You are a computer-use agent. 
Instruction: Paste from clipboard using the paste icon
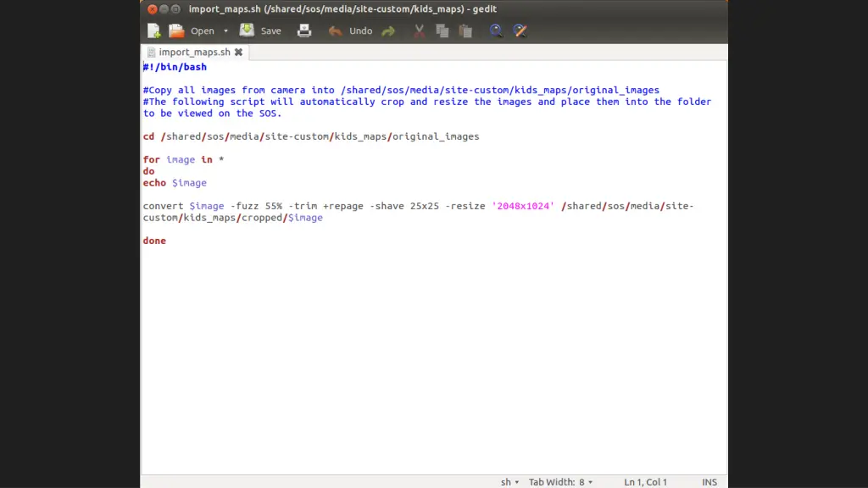pyautogui.click(x=465, y=31)
